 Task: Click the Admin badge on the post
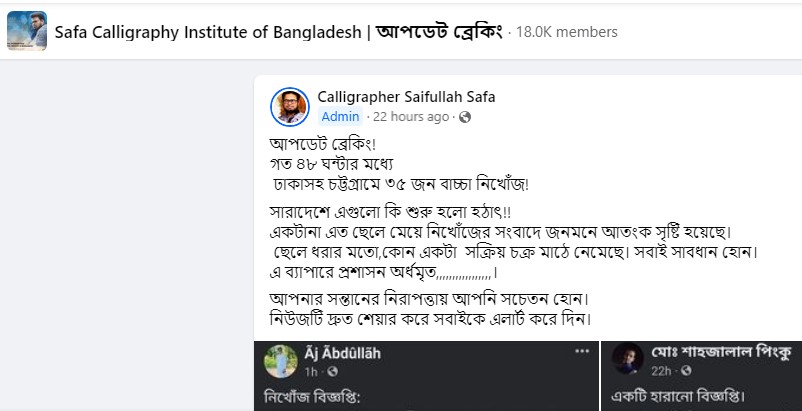pos(340,117)
